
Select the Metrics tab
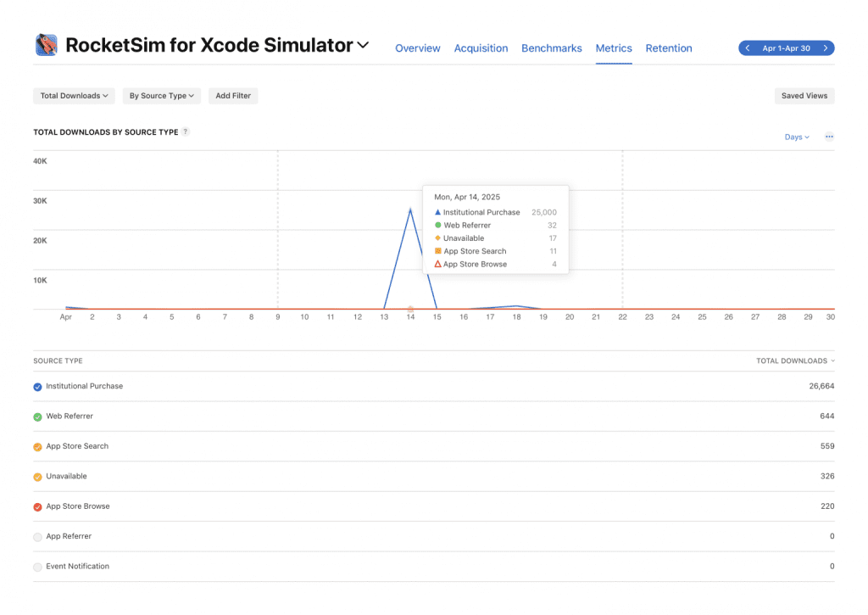tap(614, 48)
